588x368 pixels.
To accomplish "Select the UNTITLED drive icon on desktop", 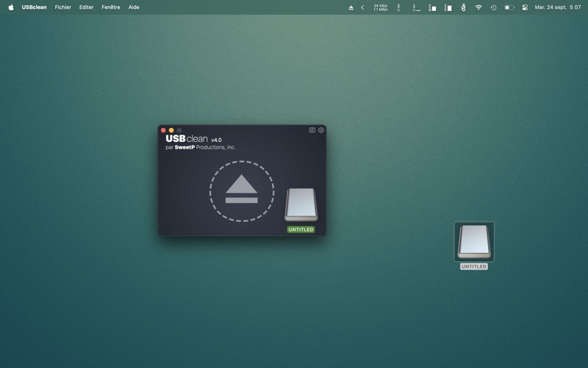I will pyautogui.click(x=474, y=242).
